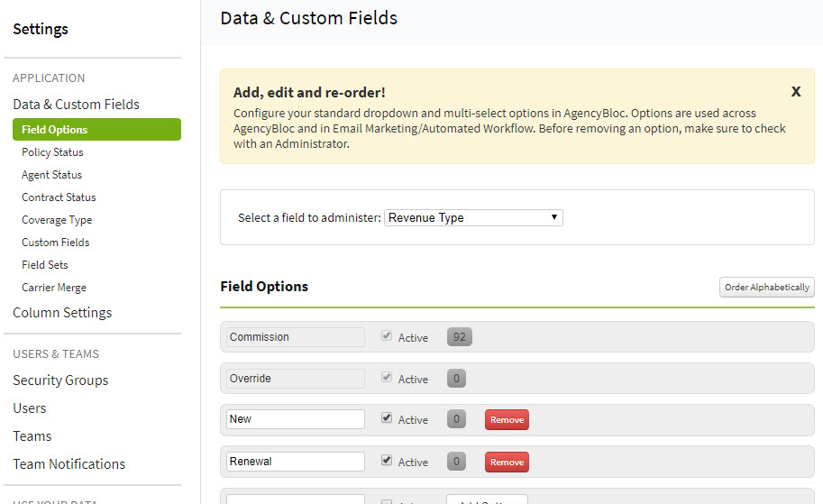Click the 0 usage count badge for Override
This screenshot has width=823, height=504.
(x=456, y=379)
